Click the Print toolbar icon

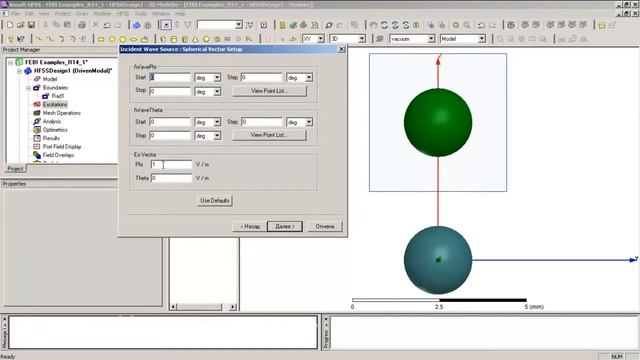click(x=82, y=25)
